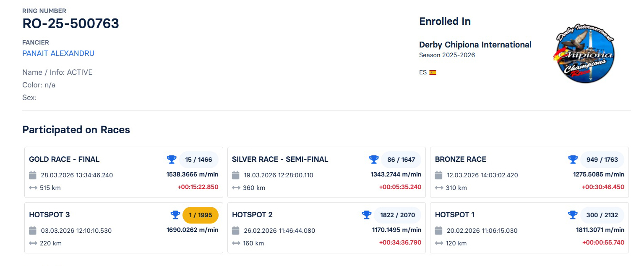Click the calendar icon in Gold Race card
This screenshot has height=266, width=644.
[33, 175]
